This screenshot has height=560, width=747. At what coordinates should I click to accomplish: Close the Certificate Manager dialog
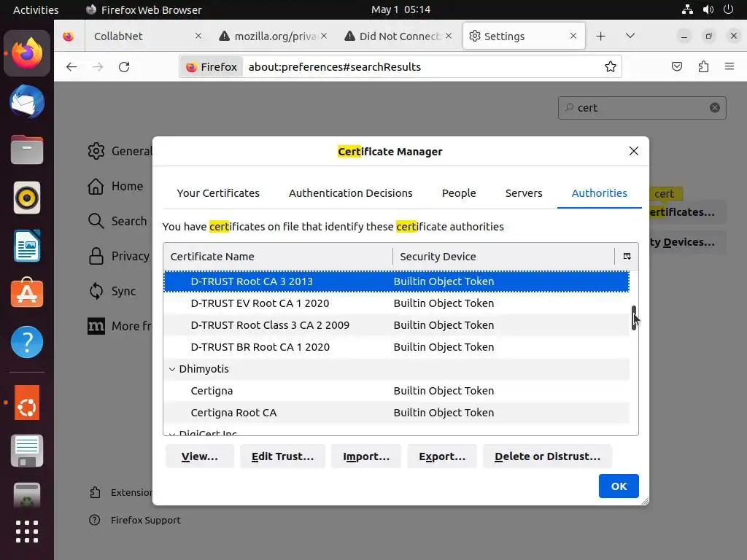pyautogui.click(x=634, y=151)
